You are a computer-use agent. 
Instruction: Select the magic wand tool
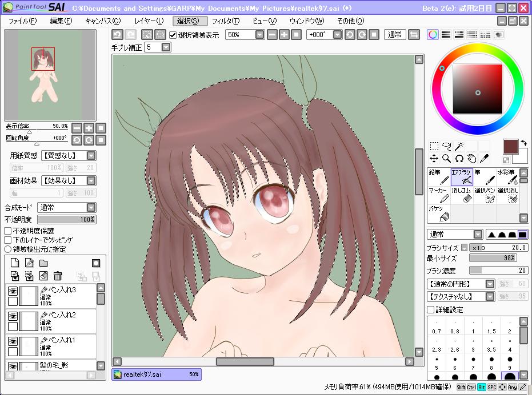pyautogui.click(x=459, y=146)
